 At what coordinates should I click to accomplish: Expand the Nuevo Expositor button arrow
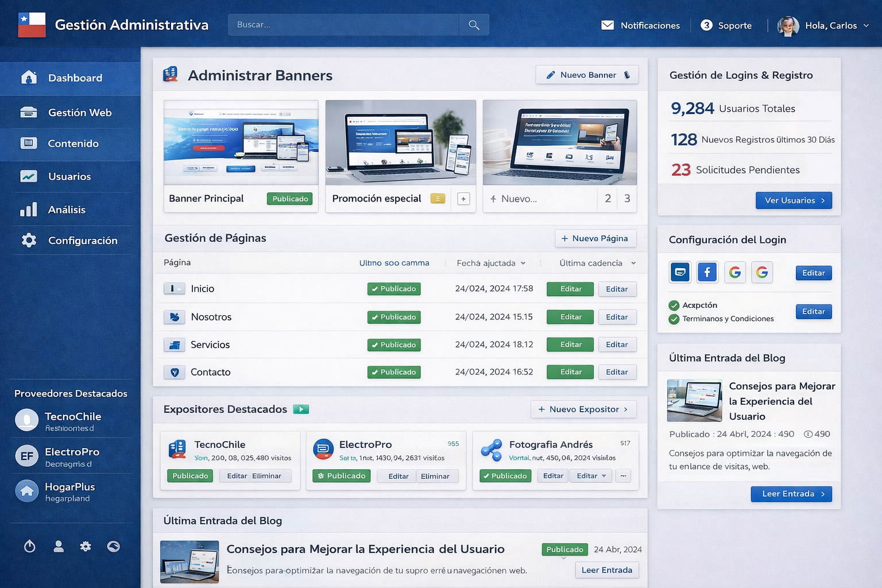(625, 409)
